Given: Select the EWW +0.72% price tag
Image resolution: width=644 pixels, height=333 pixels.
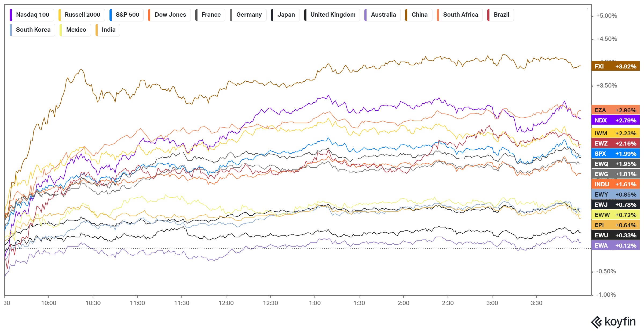Looking at the screenshot, I should click(x=615, y=215).
